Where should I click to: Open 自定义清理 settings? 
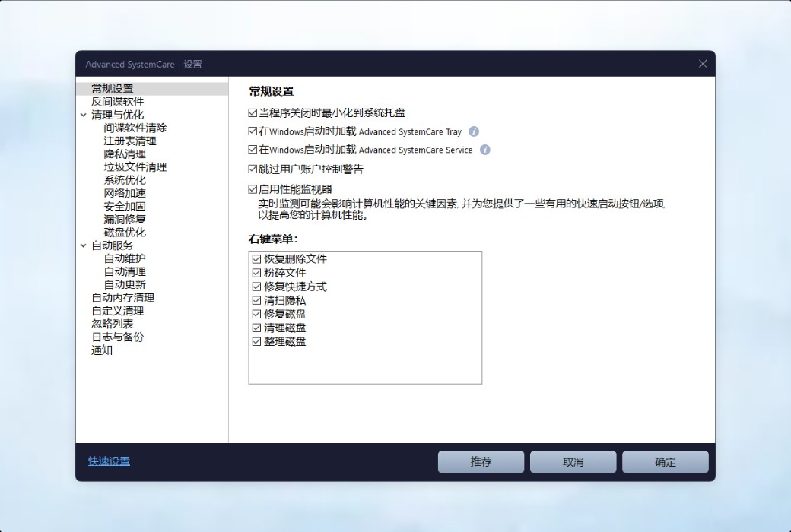(x=118, y=311)
